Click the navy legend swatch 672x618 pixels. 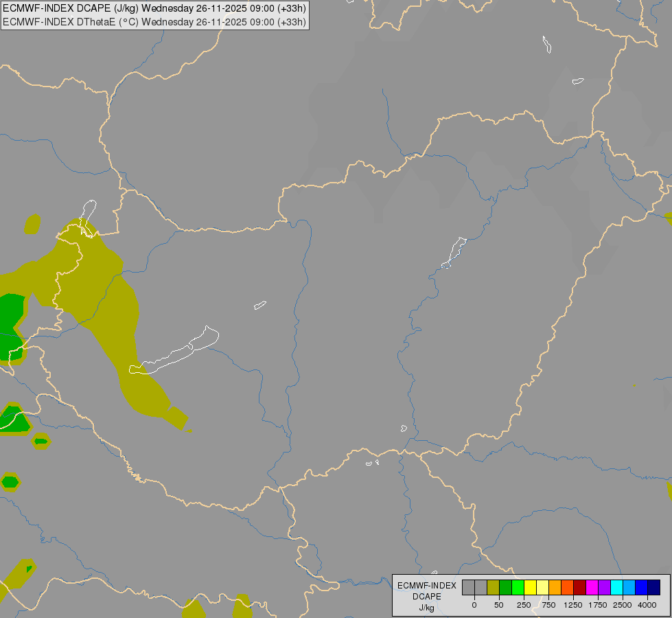click(654, 588)
